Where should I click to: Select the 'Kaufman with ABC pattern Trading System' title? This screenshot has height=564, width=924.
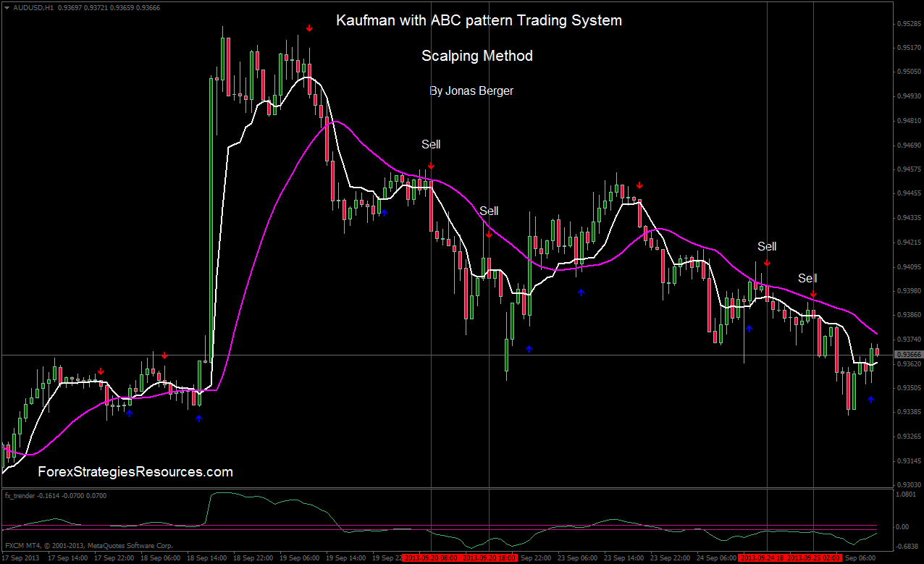(x=479, y=21)
